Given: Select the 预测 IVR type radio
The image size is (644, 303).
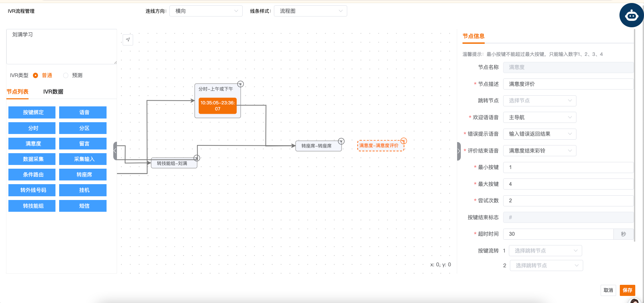Looking at the screenshot, I should [66, 75].
